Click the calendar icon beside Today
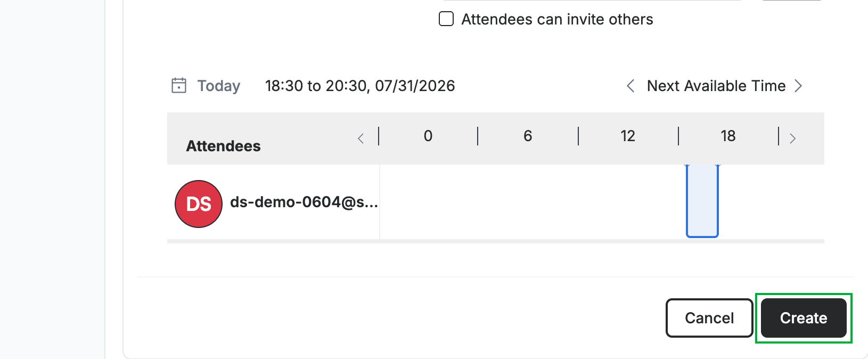Image resolution: width=868 pixels, height=359 pixels. [x=179, y=85]
